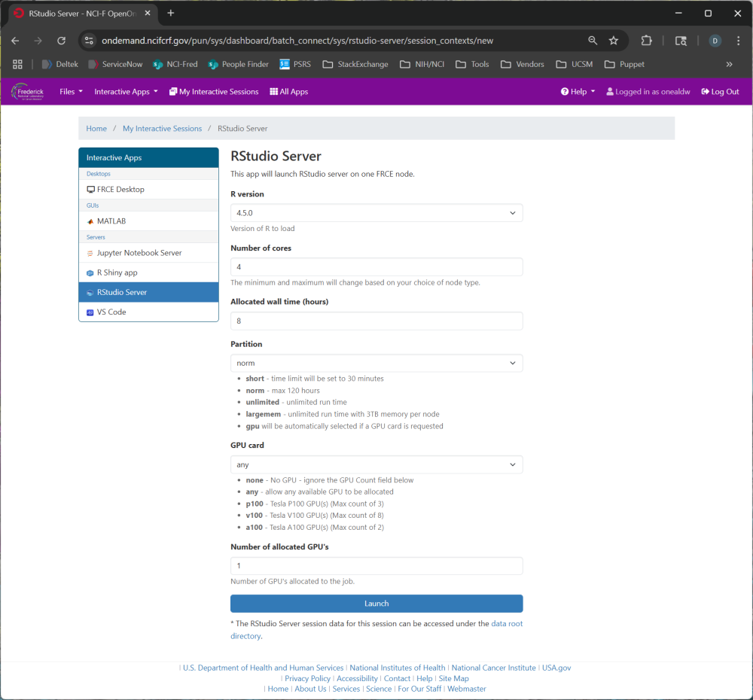Choose VS Code from Interactive Apps list
Image resolution: width=753 pixels, height=700 pixels.
[111, 312]
